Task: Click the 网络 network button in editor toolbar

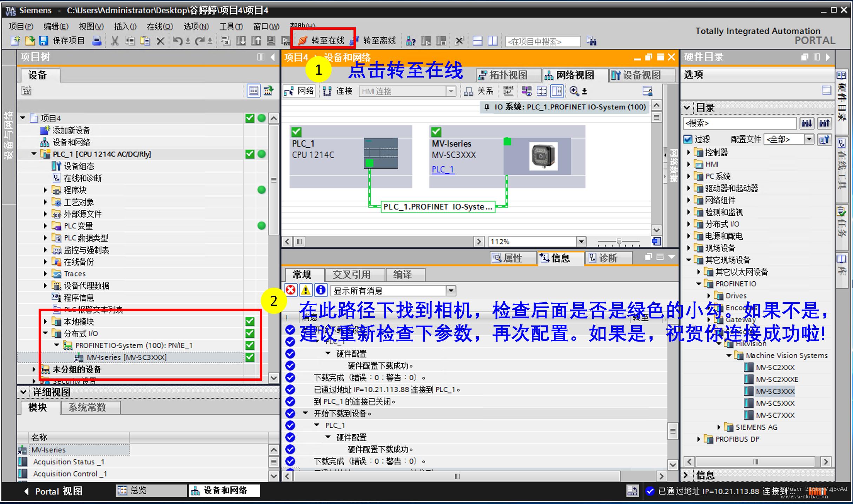Action: coord(299,91)
